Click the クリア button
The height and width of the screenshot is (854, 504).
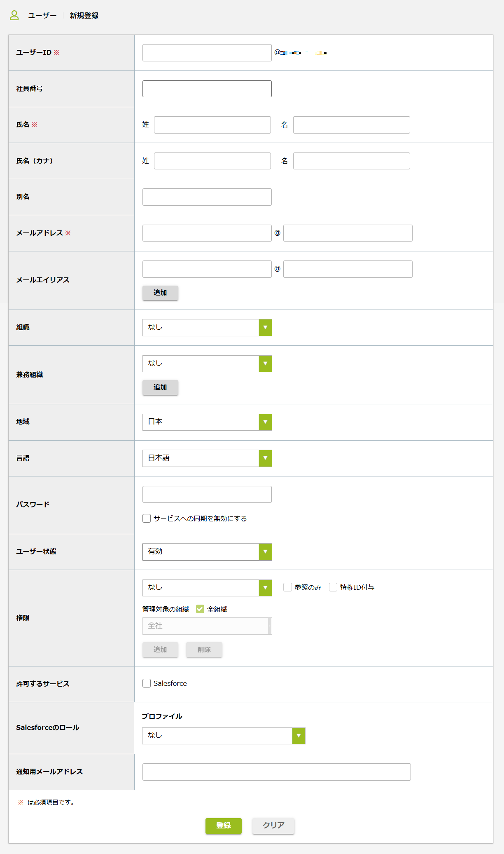273,826
